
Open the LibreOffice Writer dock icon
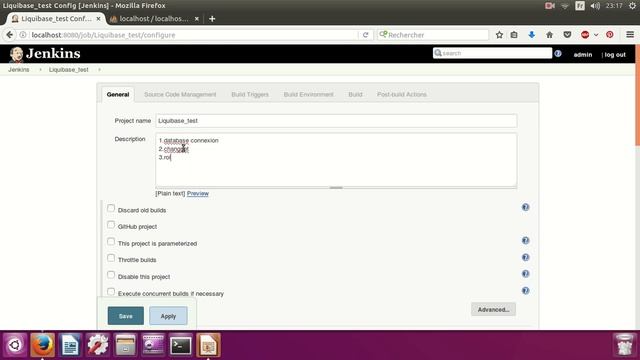click(x=70, y=345)
